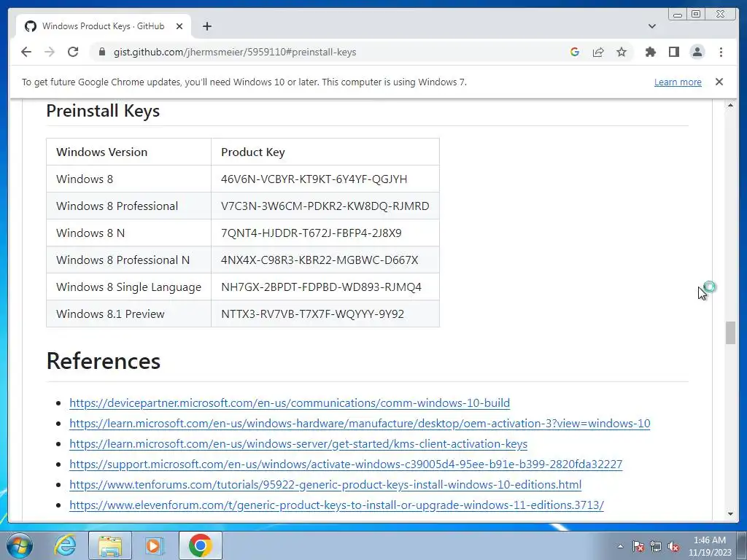Viewport: 747px width, 560px height.
Task: Click the Windows 8 N row label
Action: coord(90,233)
